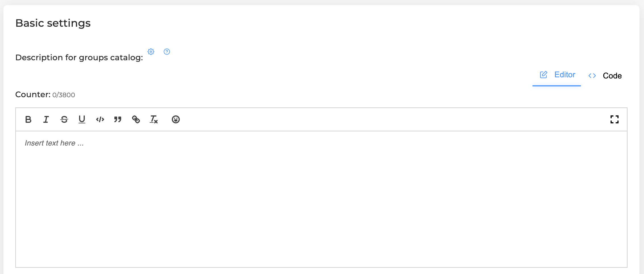Underline the selected text

(x=82, y=119)
